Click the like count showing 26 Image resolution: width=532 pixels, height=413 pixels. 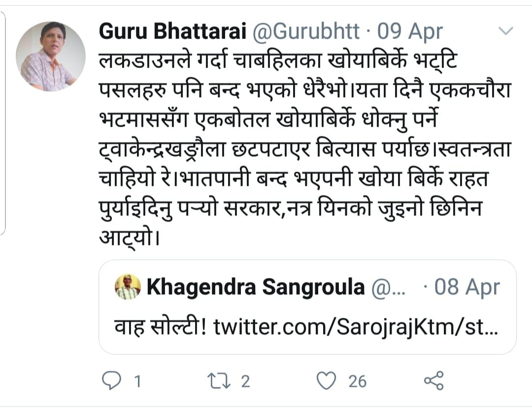357,381
